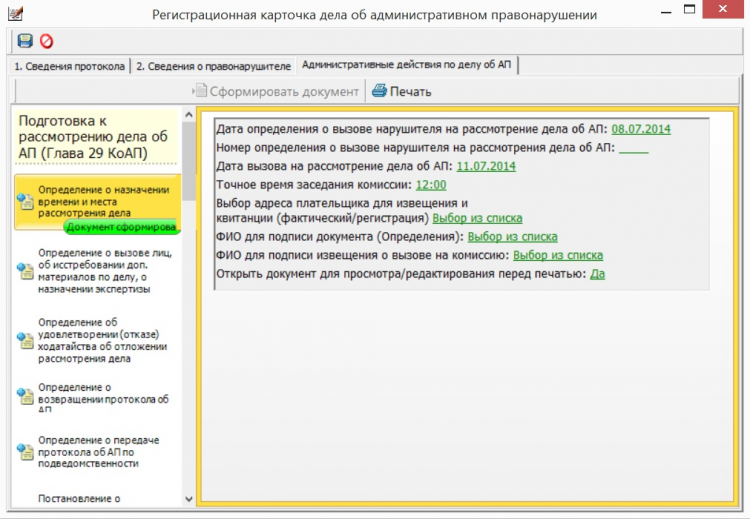The width and height of the screenshot is (750, 519).
Task: Switch to 2. Сведения о правонарушителе tab
Action: pyautogui.click(x=213, y=66)
